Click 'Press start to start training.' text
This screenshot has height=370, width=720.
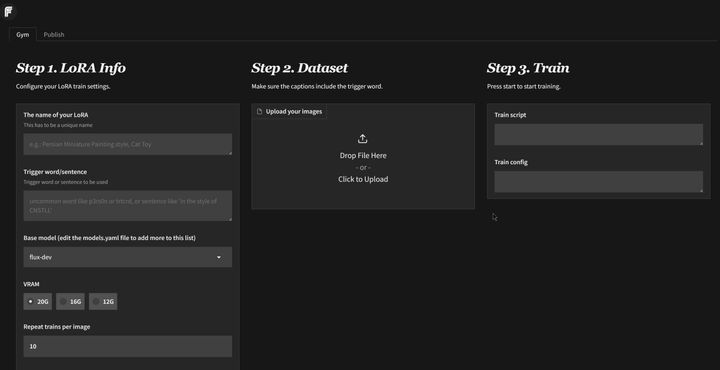point(523,86)
